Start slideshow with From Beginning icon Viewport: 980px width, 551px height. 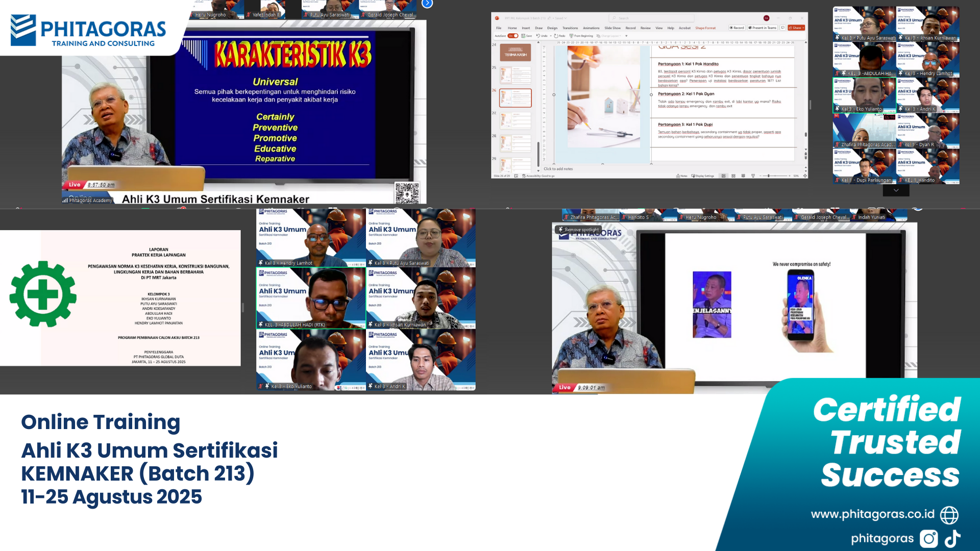click(x=572, y=36)
